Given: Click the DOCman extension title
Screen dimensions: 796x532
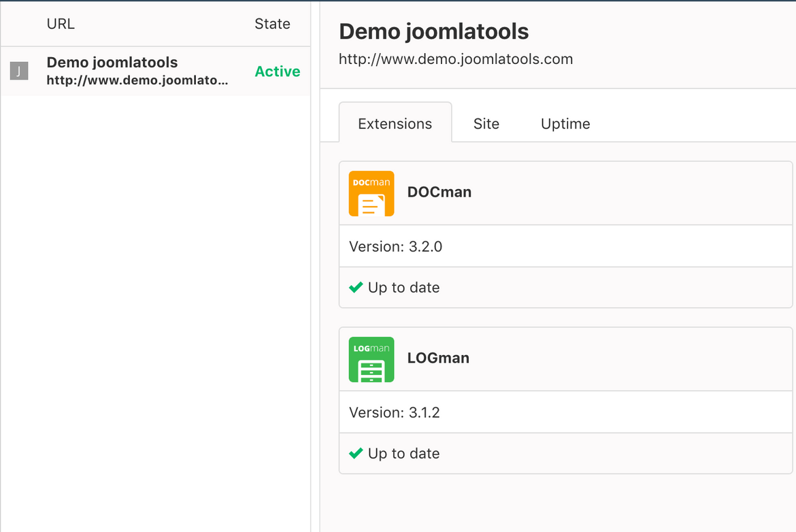Looking at the screenshot, I should pos(439,192).
